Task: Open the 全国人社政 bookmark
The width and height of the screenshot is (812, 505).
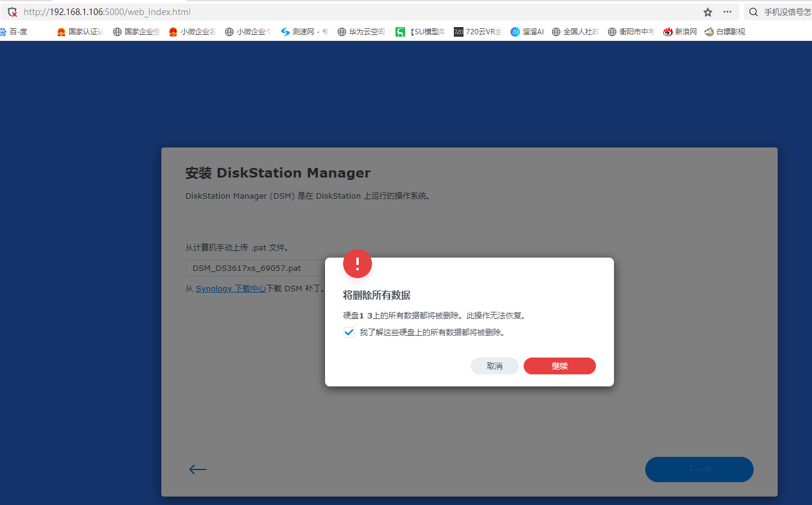Action: pyautogui.click(x=575, y=32)
